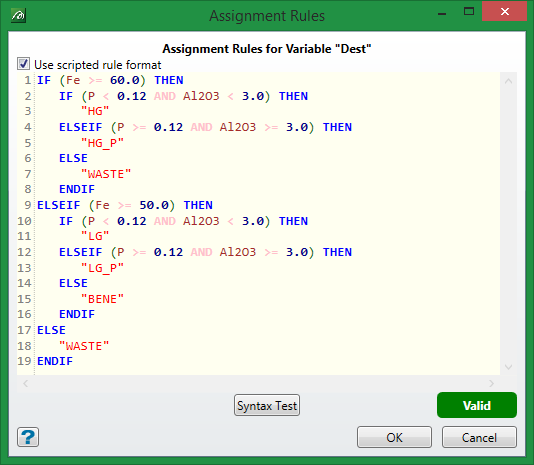Click the application icon in title bar

pyautogui.click(x=18, y=16)
